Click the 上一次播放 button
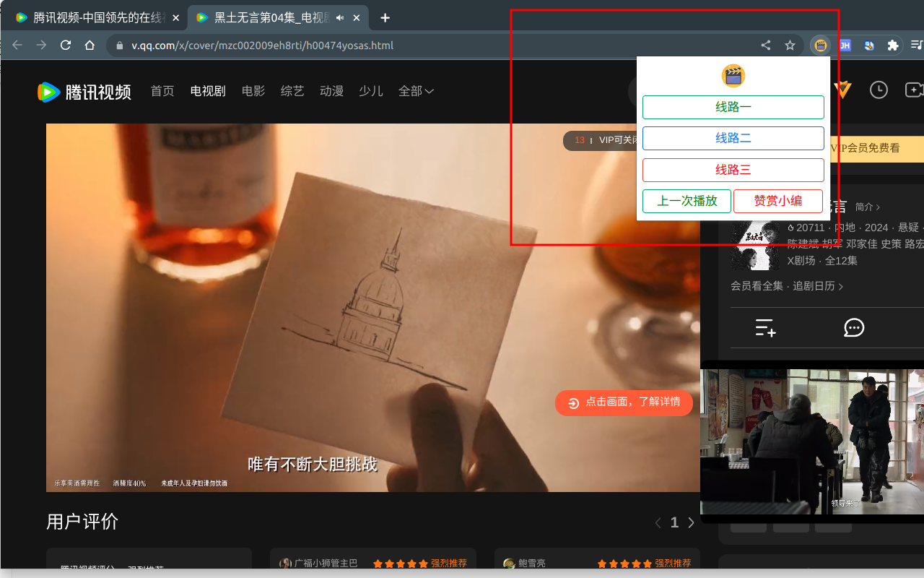The image size is (924, 578). point(687,201)
